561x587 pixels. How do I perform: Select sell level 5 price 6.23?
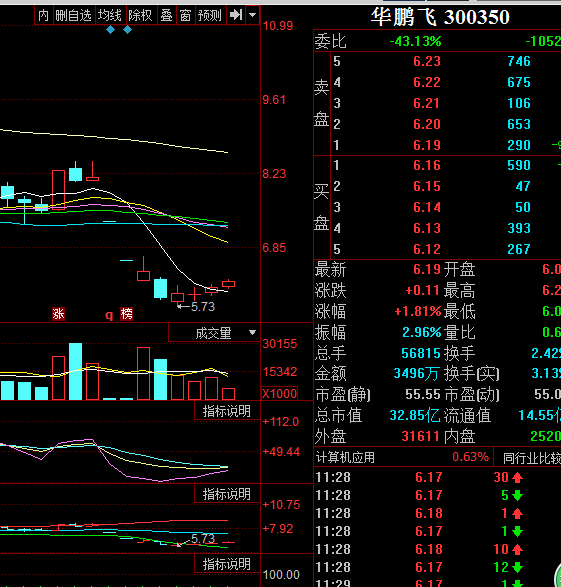427,61
